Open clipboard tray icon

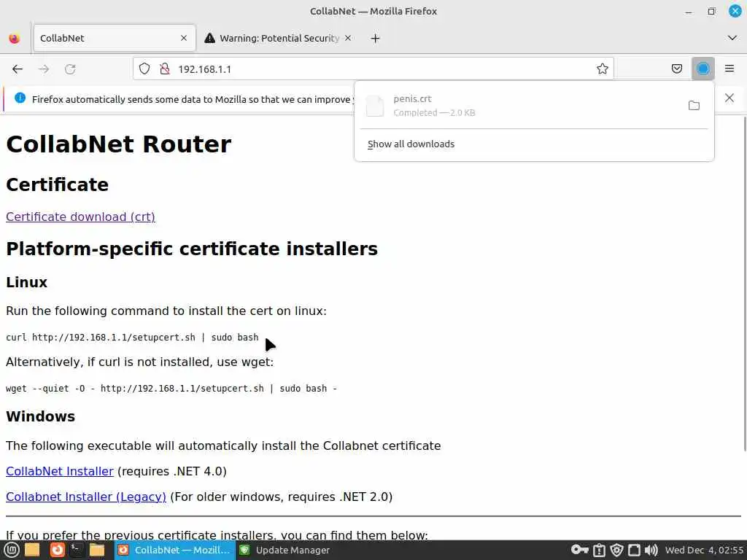[599, 550]
